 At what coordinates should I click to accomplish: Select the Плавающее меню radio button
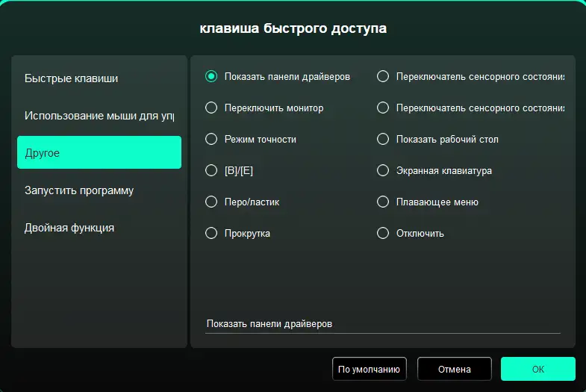coord(383,202)
